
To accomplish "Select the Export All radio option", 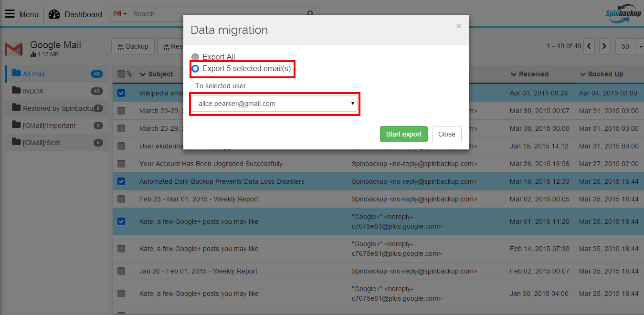I will pyautogui.click(x=195, y=57).
